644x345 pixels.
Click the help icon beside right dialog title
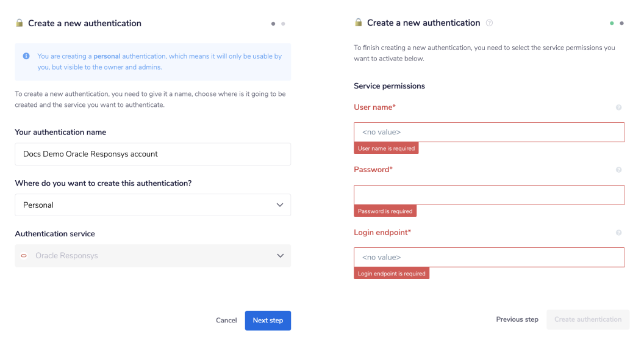tap(489, 23)
